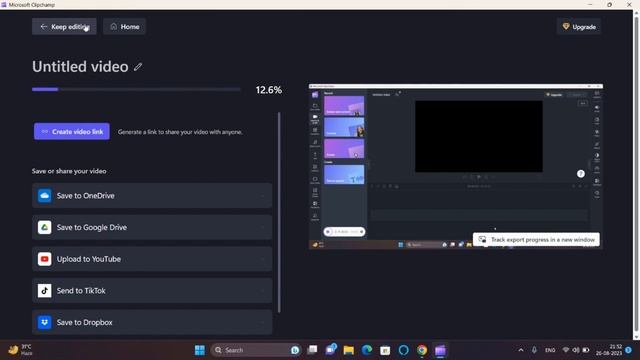Click the Save or share your video heading
Viewport: 640px width, 360px height.
[69, 171]
